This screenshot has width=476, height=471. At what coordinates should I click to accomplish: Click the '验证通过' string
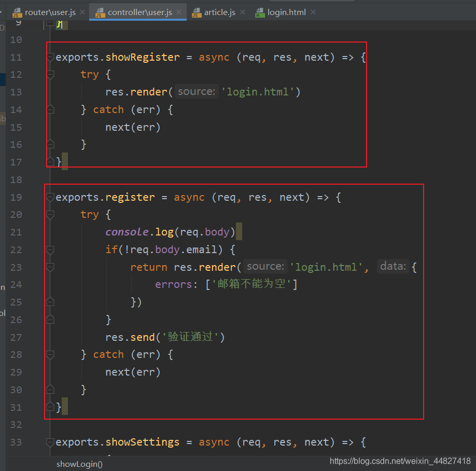click(x=190, y=337)
